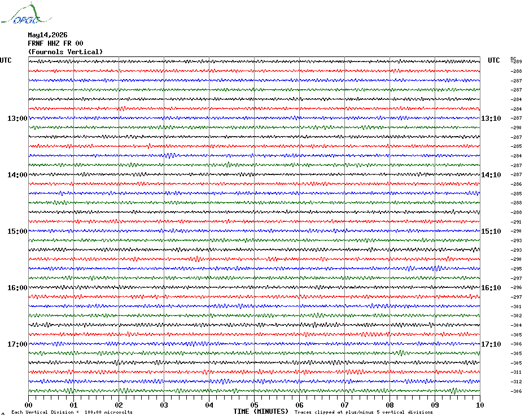Click the 10 minute axis tick label
Viewport: 525px width, 420px height.
[x=480, y=405]
